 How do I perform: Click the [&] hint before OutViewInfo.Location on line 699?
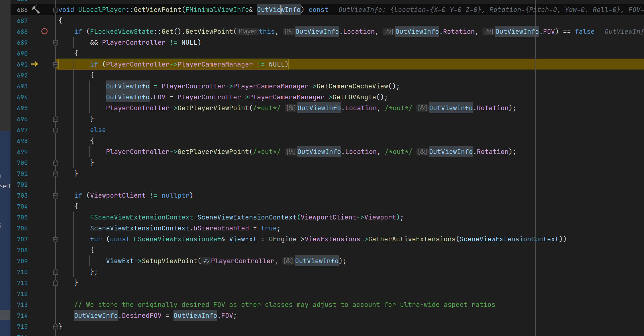pos(291,152)
